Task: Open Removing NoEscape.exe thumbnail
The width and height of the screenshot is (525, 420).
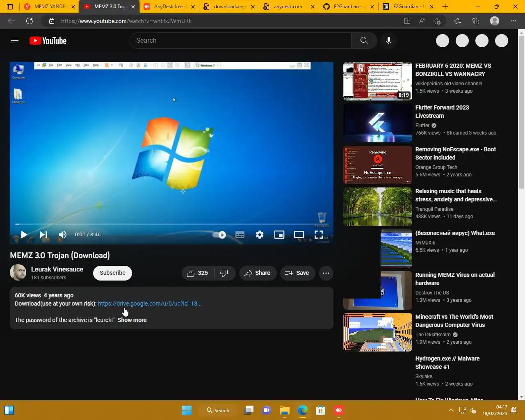Action: tap(378, 165)
